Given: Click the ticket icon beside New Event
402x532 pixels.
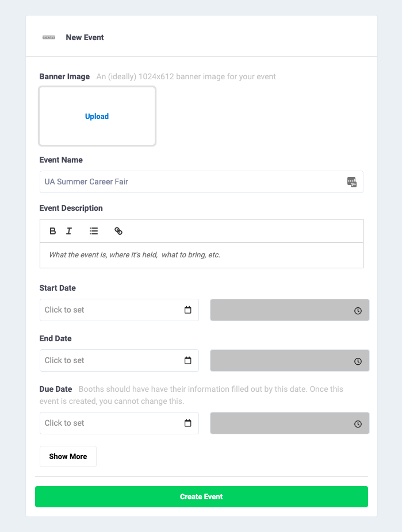Looking at the screenshot, I should click(49, 37).
